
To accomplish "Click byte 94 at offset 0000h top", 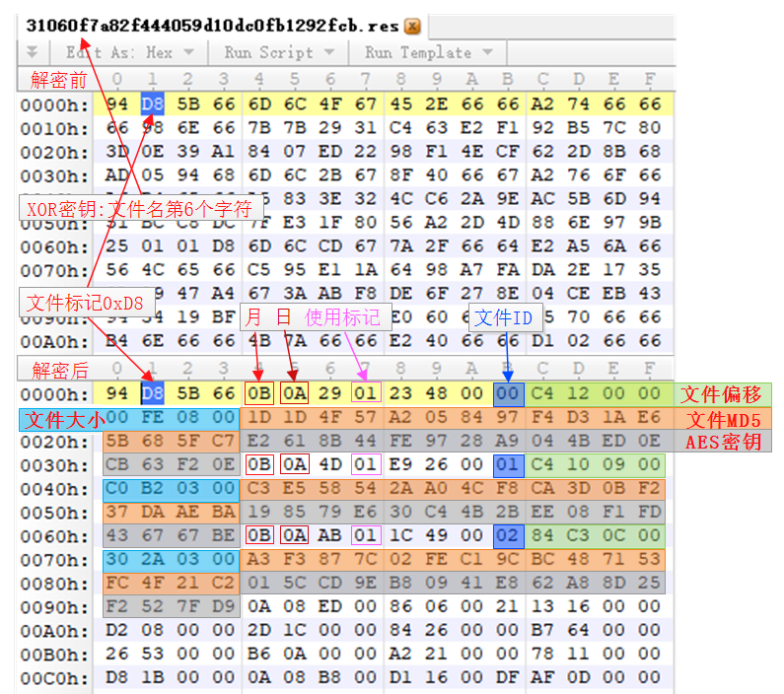I will [117, 104].
